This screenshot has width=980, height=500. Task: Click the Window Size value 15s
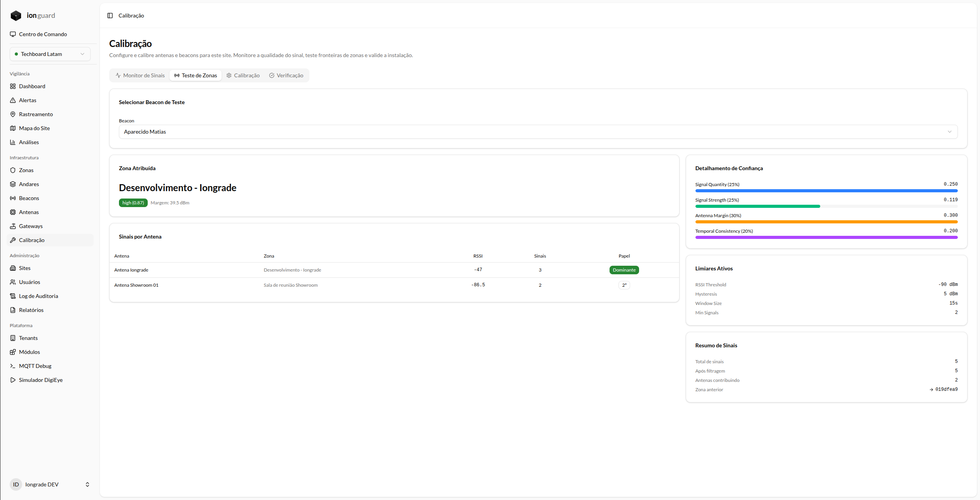click(953, 303)
